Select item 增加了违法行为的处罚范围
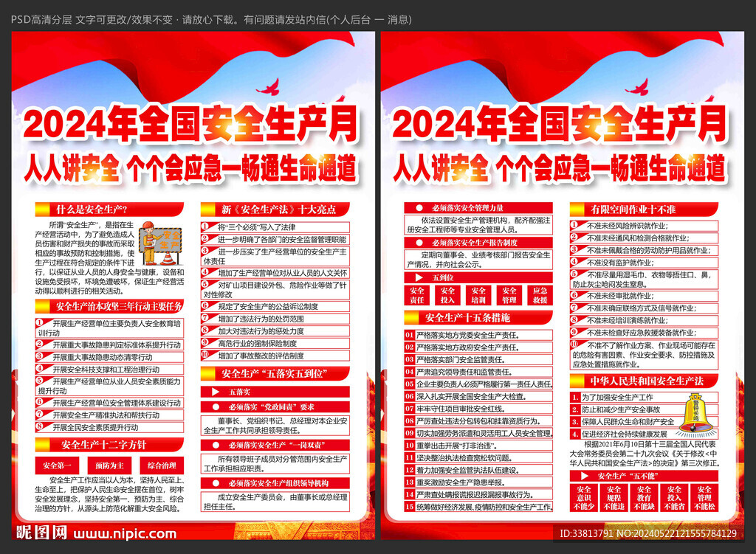The height and width of the screenshot is (554, 756). [275, 319]
